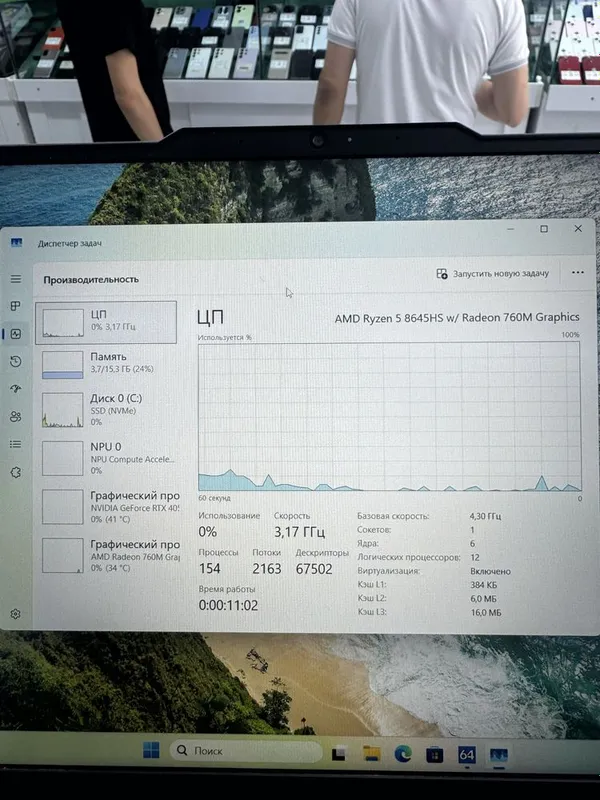This screenshot has height=800, width=600.
Task: Open the Windows Start menu
Action: (151, 750)
